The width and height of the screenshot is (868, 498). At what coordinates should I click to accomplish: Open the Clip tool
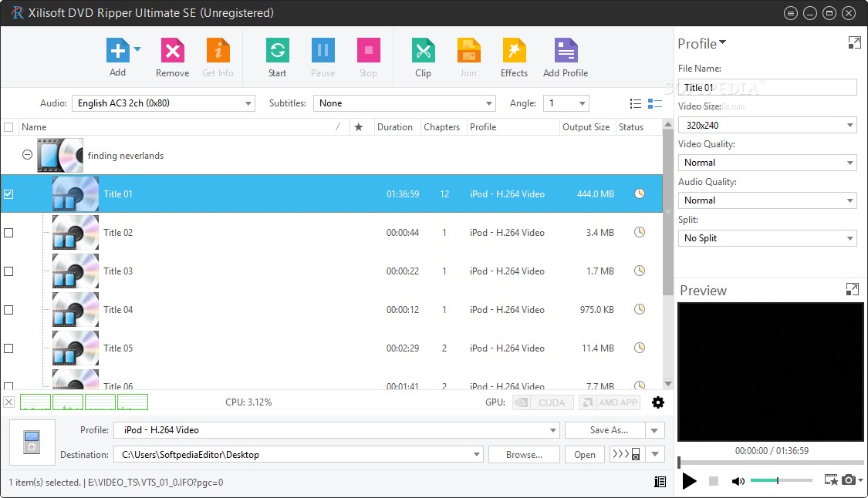coord(423,52)
